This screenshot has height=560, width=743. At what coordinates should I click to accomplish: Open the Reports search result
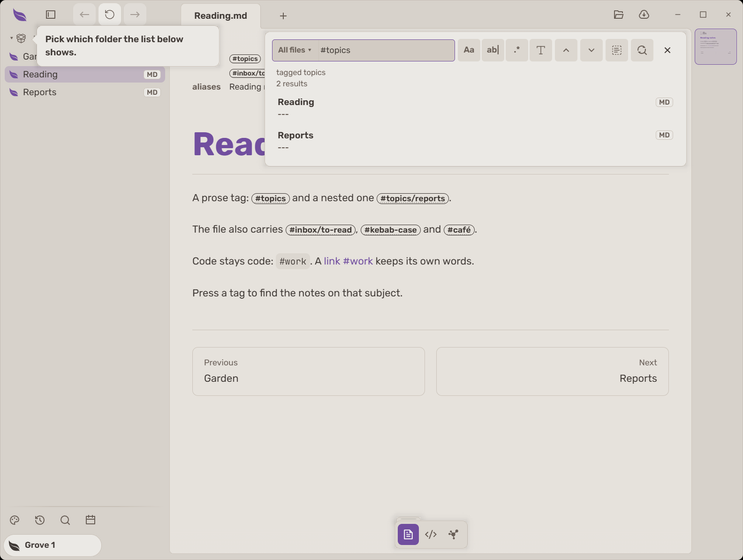point(475,141)
